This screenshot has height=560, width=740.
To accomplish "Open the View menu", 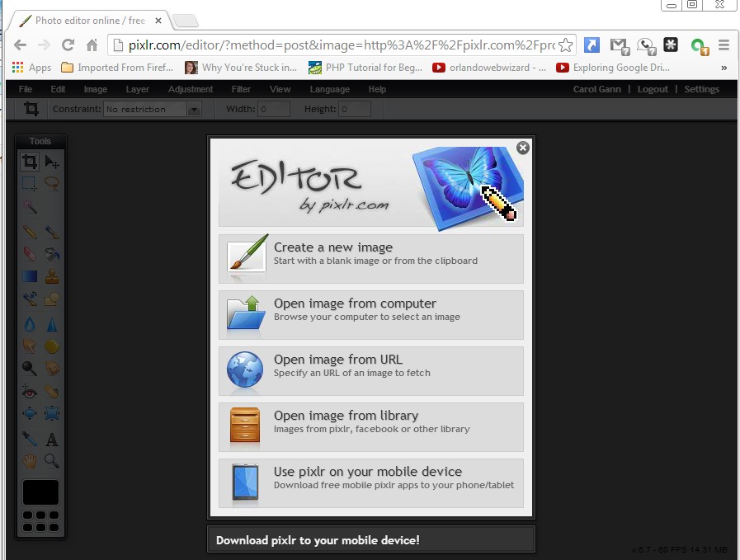I will click(280, 89).
